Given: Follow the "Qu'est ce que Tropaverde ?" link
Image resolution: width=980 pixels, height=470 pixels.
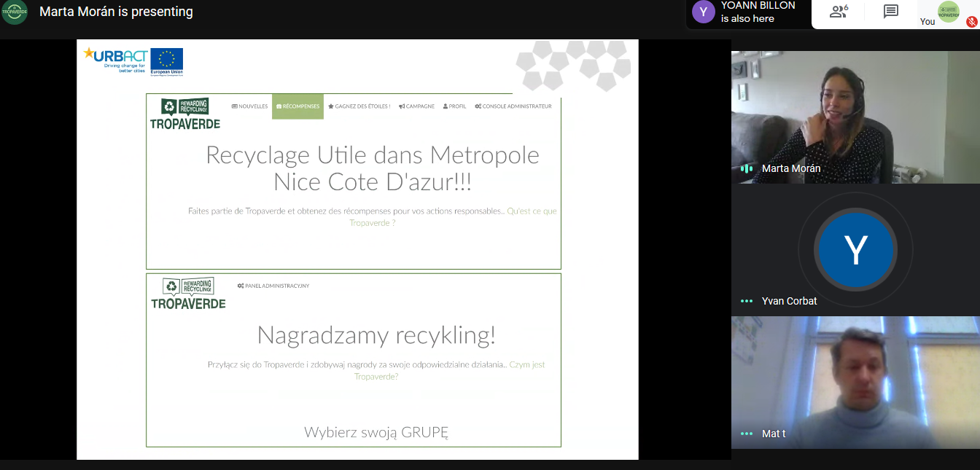Looking at the screenshot, I should pyautogui.click(x=532, y=211).
